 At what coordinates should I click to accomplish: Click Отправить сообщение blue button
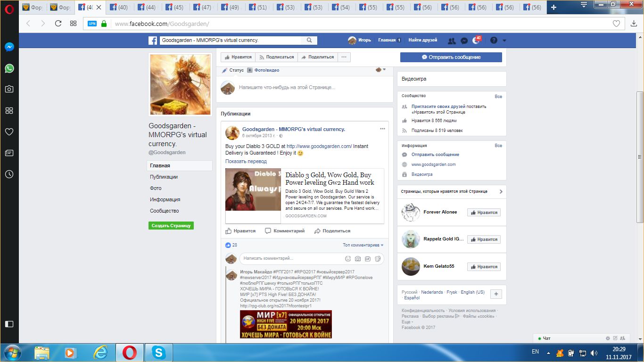[x=451, y=57]
